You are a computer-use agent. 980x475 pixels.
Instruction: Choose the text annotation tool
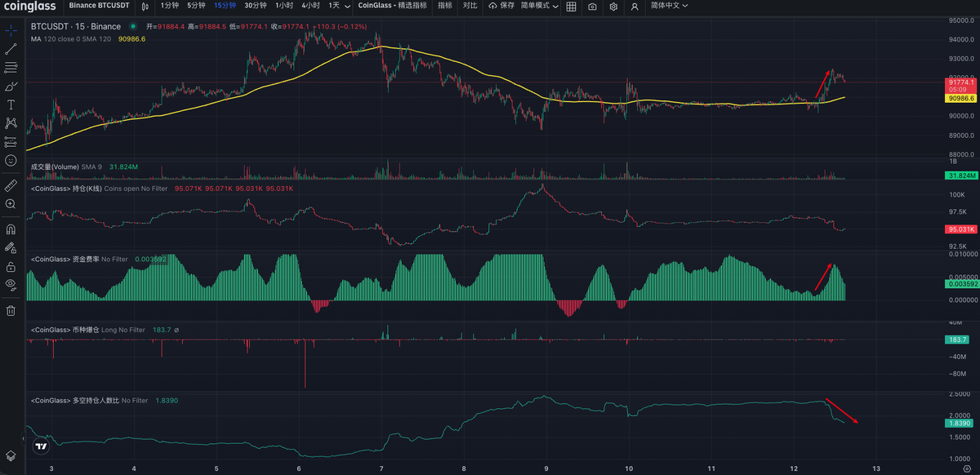(x=11, y=104)
